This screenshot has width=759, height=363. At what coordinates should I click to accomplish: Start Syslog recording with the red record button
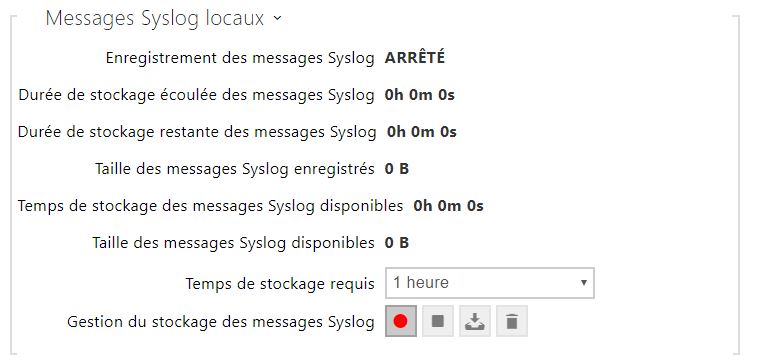[x=401, y=321]
